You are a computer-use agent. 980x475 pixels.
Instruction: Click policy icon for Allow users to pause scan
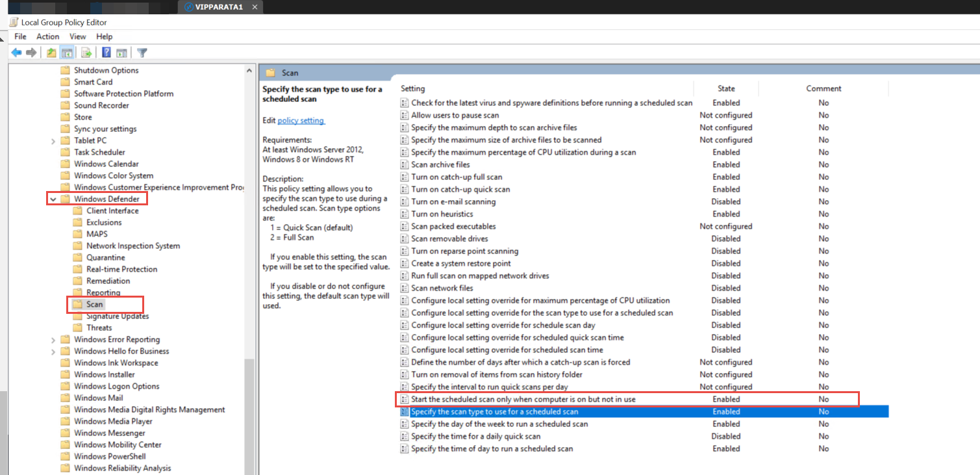[405, 115]
